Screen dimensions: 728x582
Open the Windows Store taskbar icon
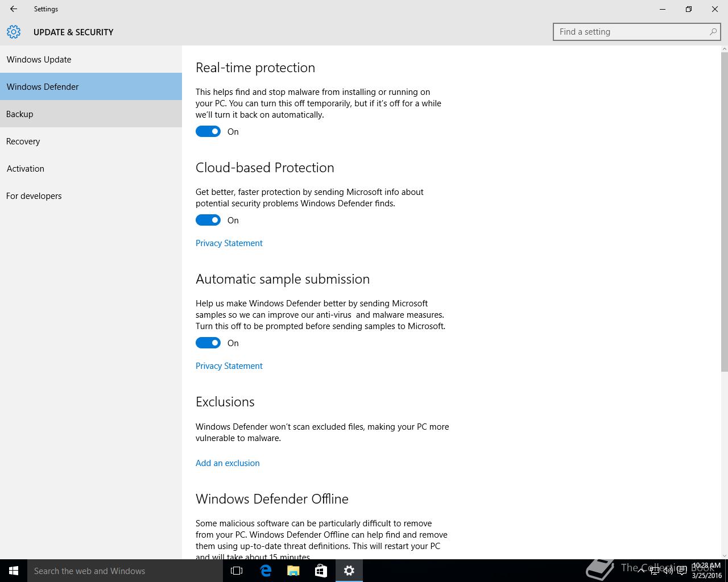point(321,571)
